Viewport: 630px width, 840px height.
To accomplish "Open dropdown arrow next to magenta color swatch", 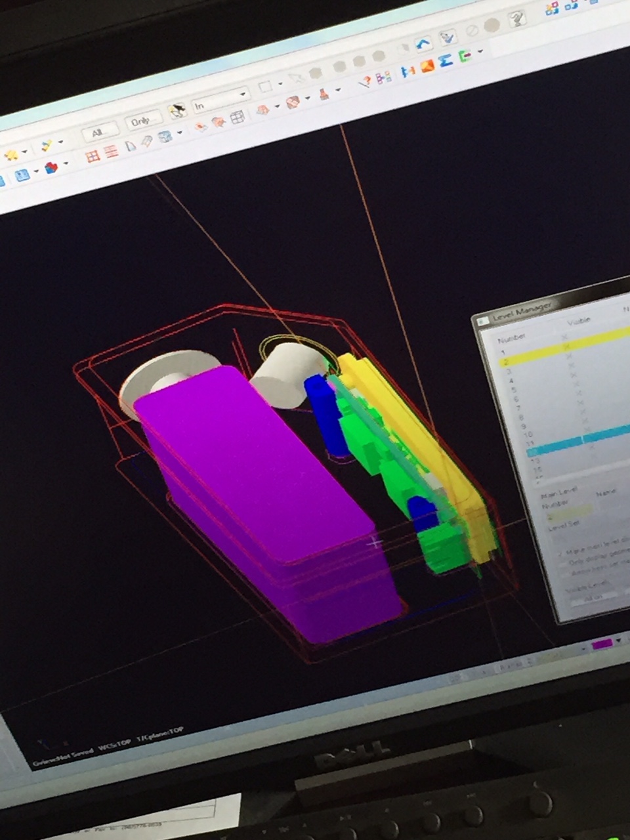I will click(618, 640).
